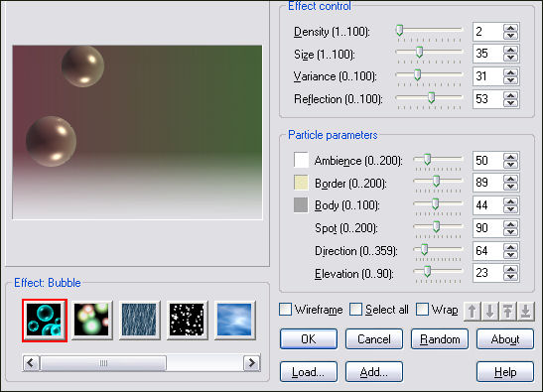This screenshot has width=543, height=392.
Task: Increase Border value with up spinner
Action: coord(511,179)
